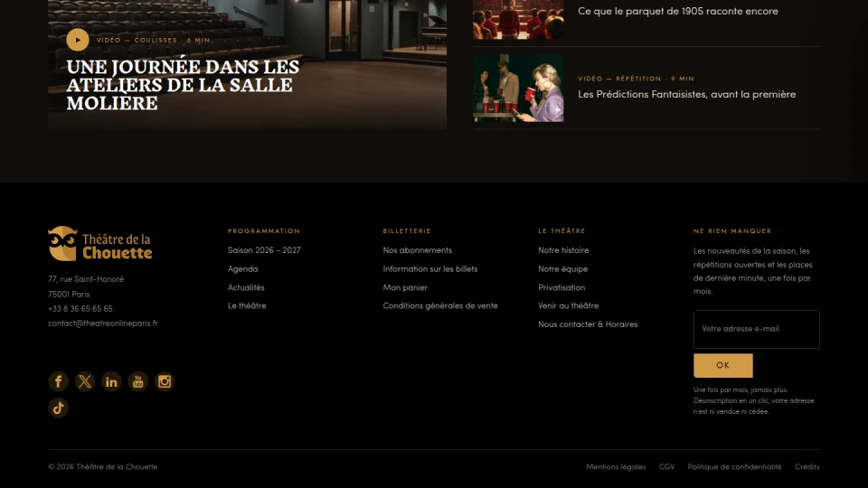Open Nos abonnements in Billetterie
Screen dimensions: 868x488
coord(418,250)
